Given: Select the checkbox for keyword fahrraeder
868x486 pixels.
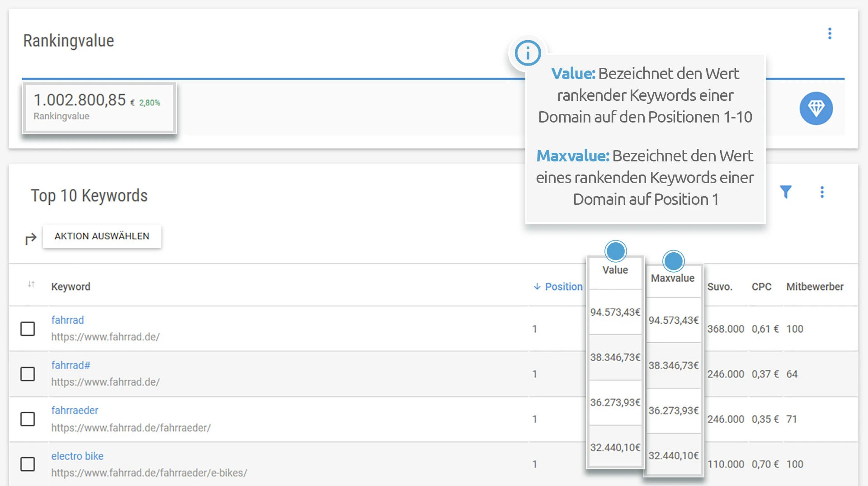Looking at the screenshot, I should [x=28, y=419].
